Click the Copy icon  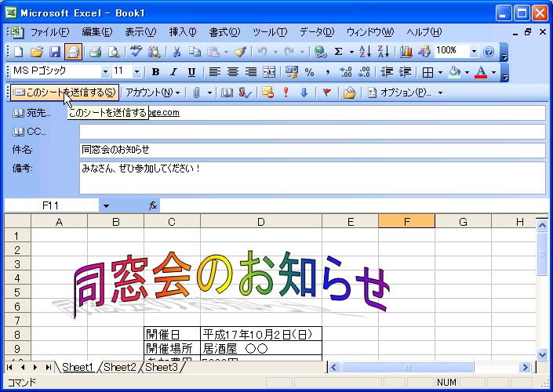(x=195, y=52)
